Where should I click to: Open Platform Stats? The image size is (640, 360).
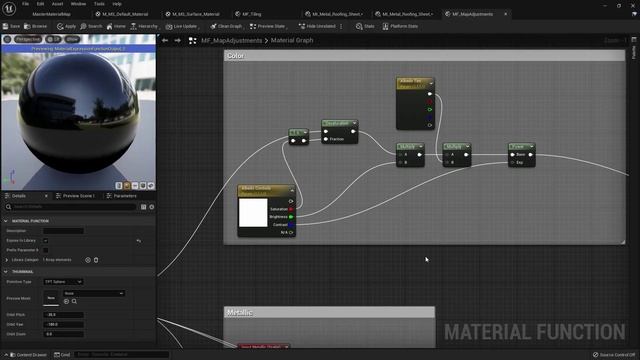400,26
